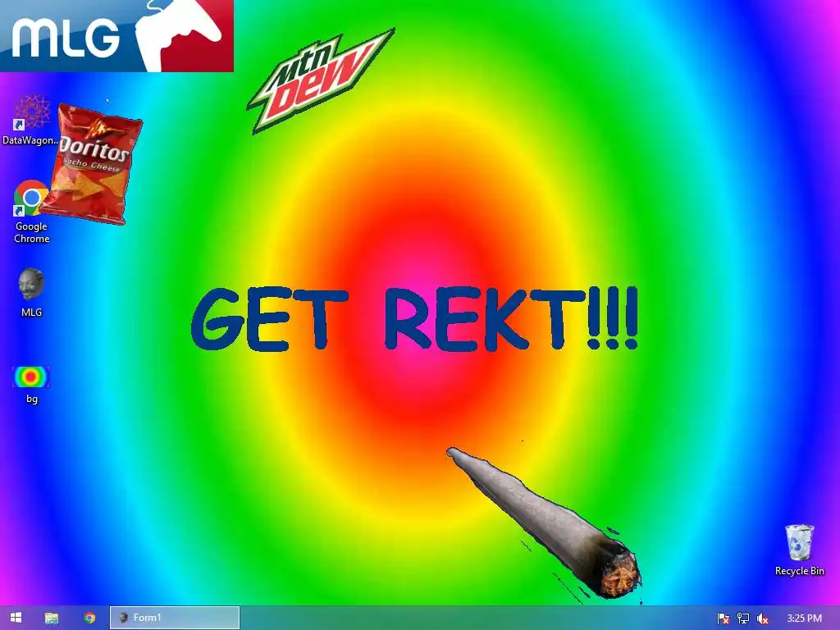Open the clock showing 3:25 PM
This screenshot has height=630, width=840.
tap(804, 619)
